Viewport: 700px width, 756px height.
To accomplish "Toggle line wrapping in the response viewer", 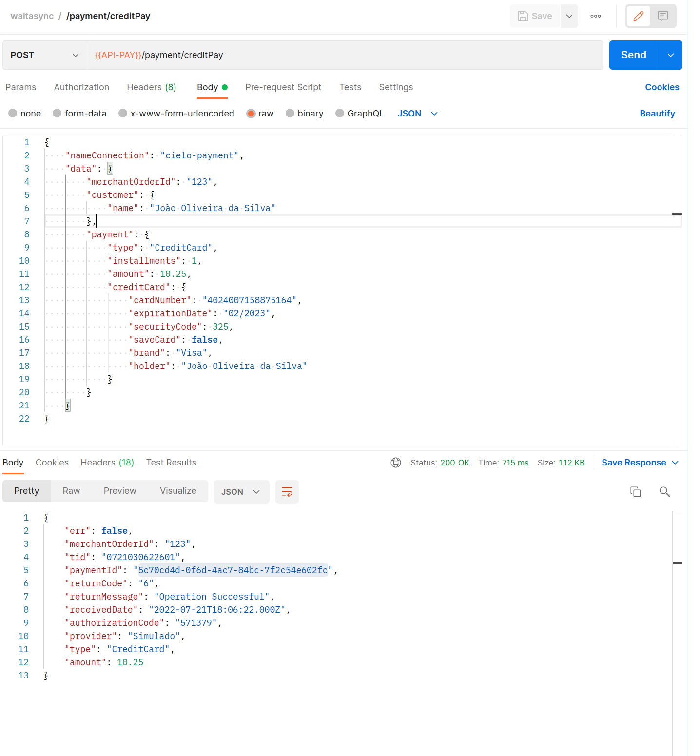I will [x=287, y=492].
